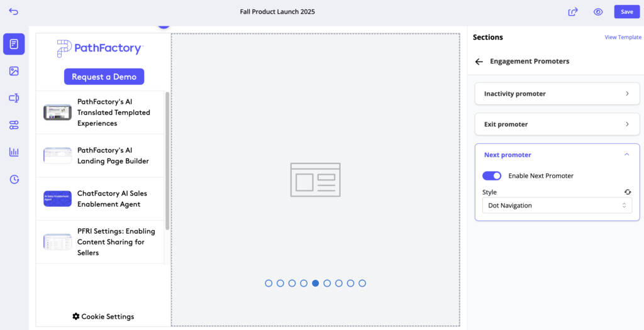Preview experience with the eye icon
This screenshot has width=644, height=330.
click(598, 12)
